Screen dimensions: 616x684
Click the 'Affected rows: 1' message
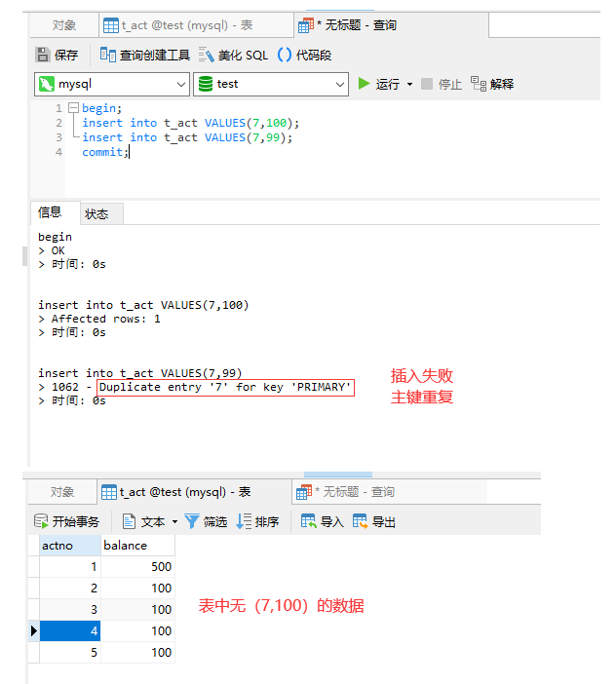click(x=106, y=319)
